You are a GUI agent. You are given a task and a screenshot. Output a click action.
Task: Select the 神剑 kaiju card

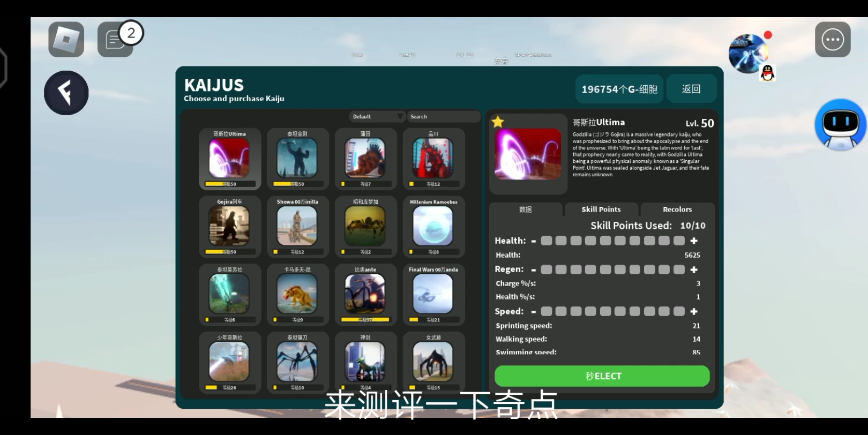pyautogui.click(x=365, y=363)
